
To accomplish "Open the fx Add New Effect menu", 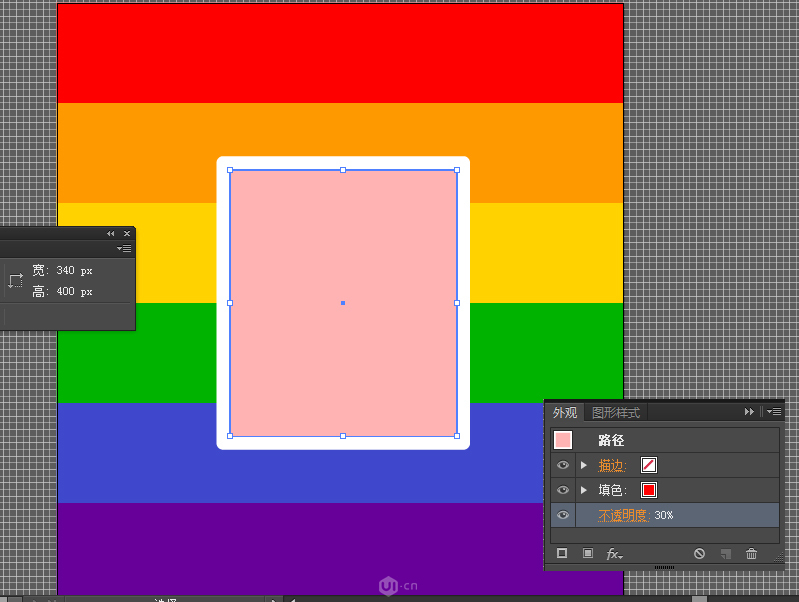I will tap(614, 554).
